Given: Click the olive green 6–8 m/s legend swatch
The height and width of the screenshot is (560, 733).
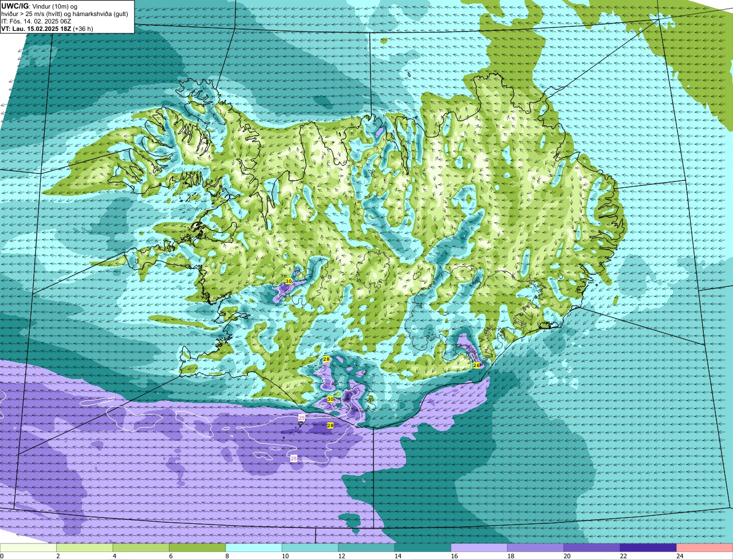Looking at the screenshot, I should tap(198, 548).
